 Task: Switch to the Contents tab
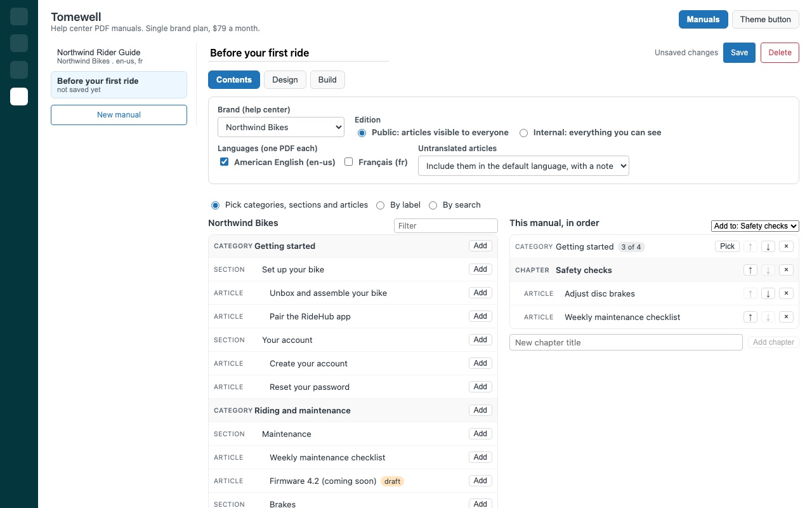(x=234, y=79)
